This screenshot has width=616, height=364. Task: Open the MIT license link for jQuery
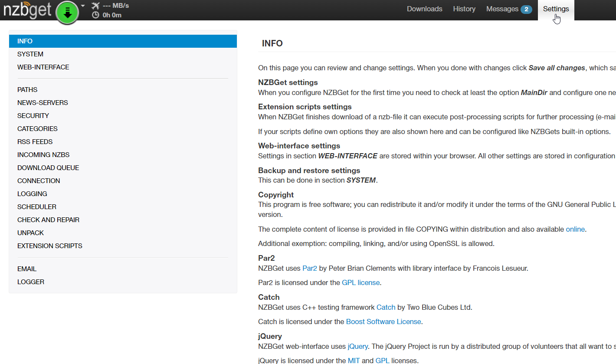(x=354, y=361)
